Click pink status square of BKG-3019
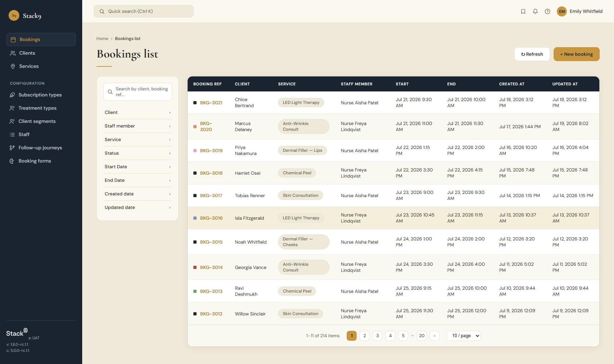The height and width of the screenshot is (364, 614). (x=195, y=151)
